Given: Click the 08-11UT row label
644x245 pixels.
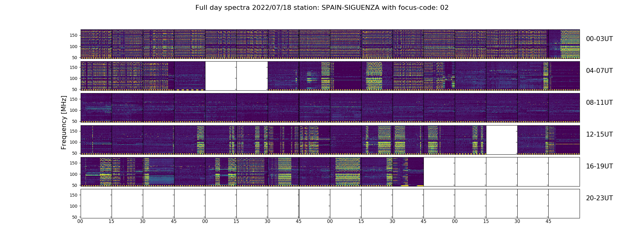Looking at the screenshot, I should coord(599,103).
